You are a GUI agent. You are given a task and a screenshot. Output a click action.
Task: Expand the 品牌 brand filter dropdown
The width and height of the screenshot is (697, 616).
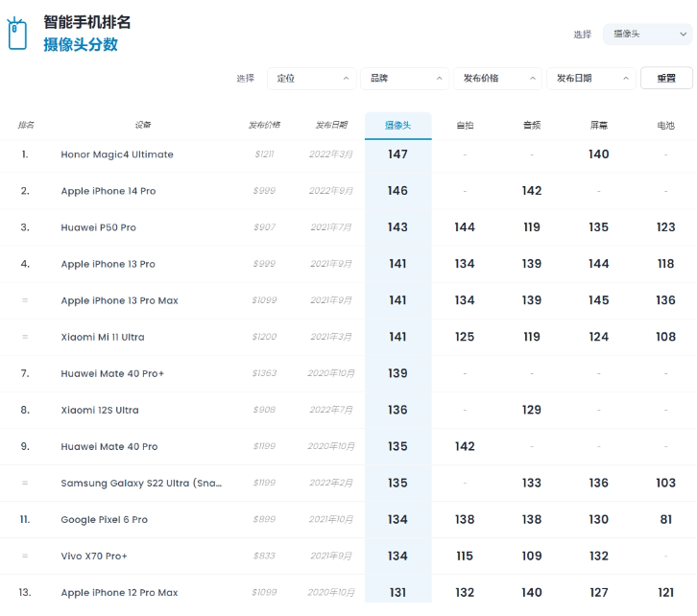[x=404, y=78]
